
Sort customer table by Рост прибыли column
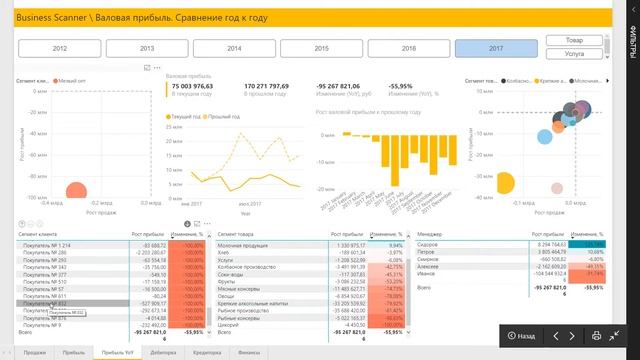(148, 234)
